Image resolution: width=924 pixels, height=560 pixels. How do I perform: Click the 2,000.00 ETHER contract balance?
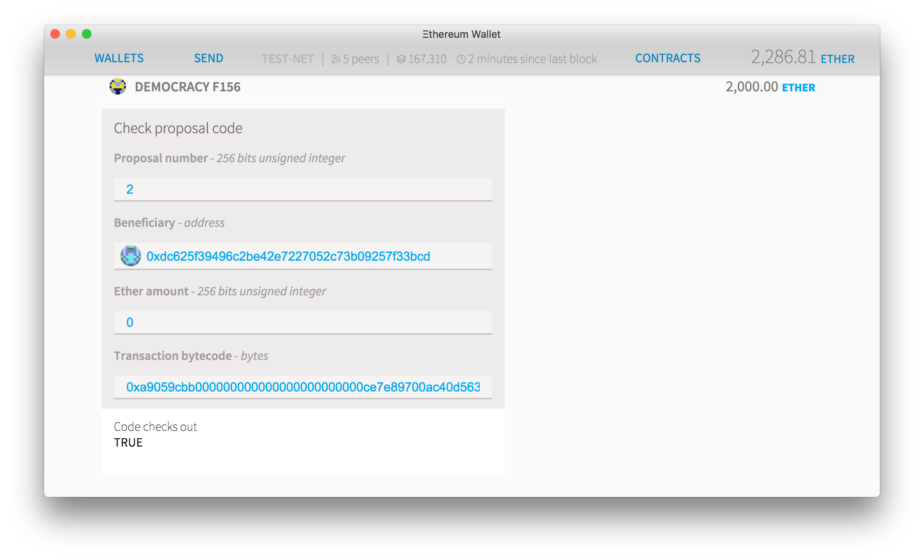point(770,86)
